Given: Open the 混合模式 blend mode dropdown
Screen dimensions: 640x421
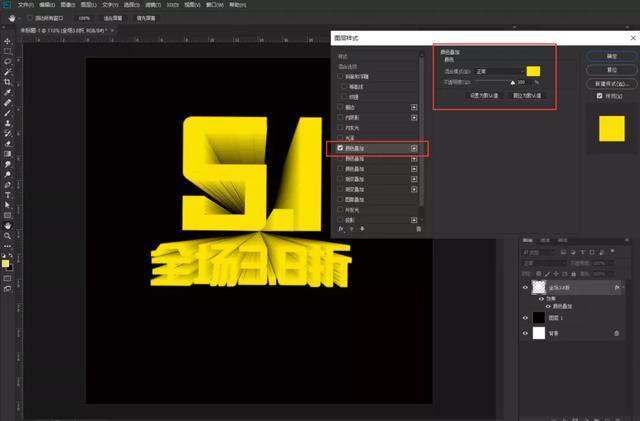Looking at the screenshot, I should [x=497, y=71].
